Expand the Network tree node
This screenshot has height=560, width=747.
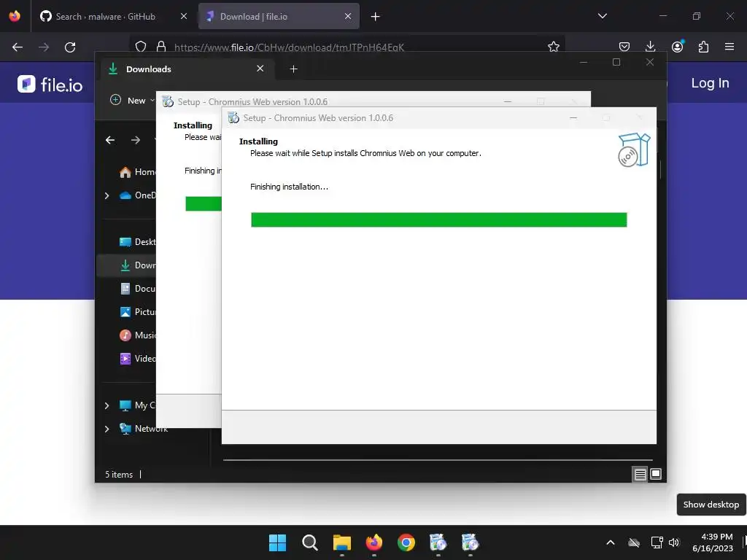point(107,429)
